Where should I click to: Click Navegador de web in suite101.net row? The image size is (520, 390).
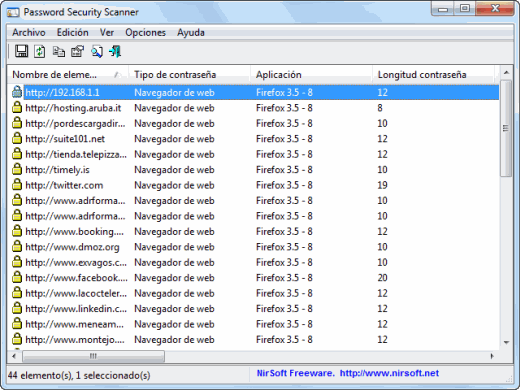click(x=174, y=139)
